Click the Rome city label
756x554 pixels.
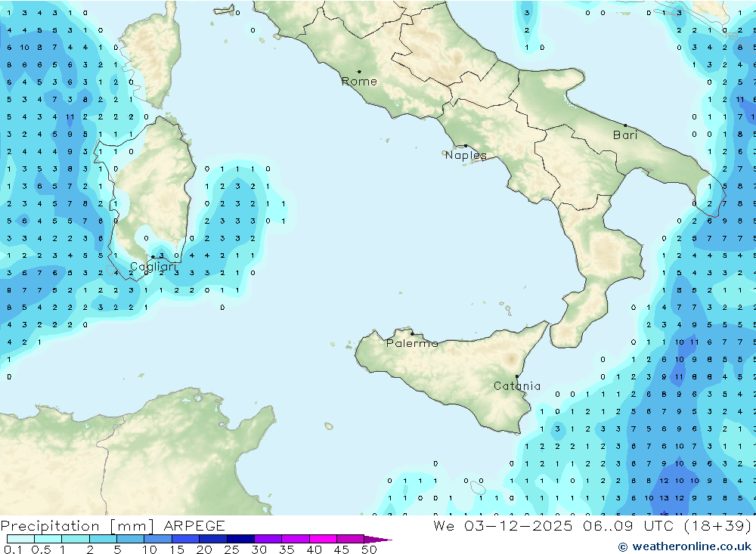click(359, 82)
